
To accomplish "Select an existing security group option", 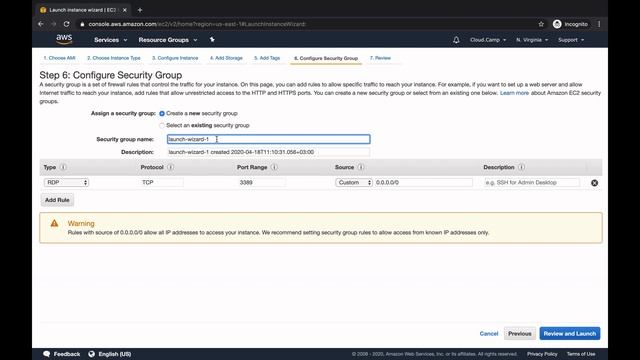I will pyautogui.click(x=162, y=125).
